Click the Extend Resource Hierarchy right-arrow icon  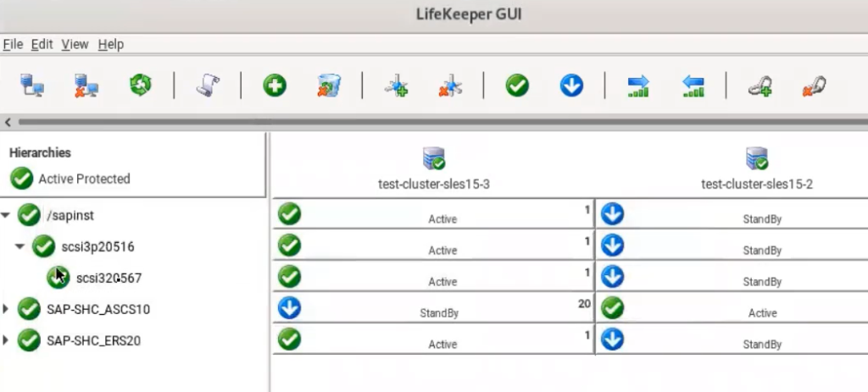pyautogui.click(x=638, y=86)
